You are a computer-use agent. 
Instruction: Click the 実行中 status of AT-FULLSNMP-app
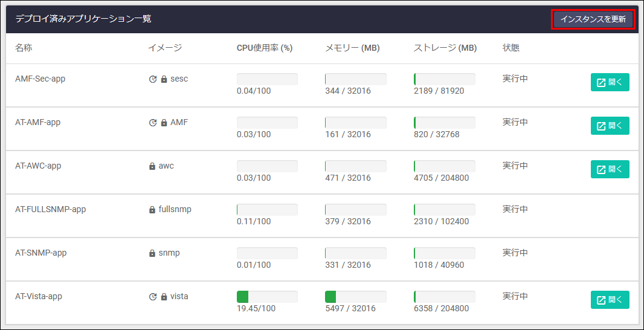pyautogui.click(x=515, y=209)
